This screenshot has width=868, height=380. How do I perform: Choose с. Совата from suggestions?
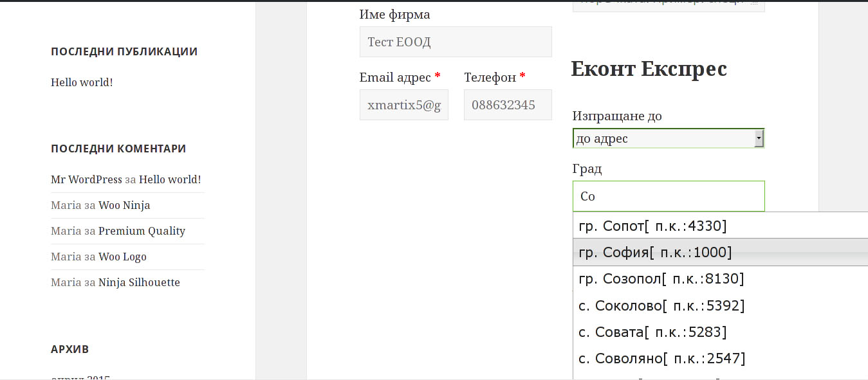click(x=720, y=332)
